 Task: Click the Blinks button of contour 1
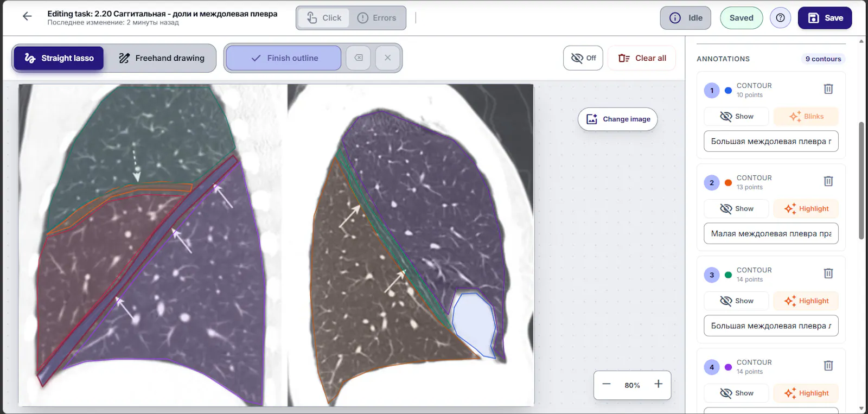pyautogui.click(x=806, y=116)
